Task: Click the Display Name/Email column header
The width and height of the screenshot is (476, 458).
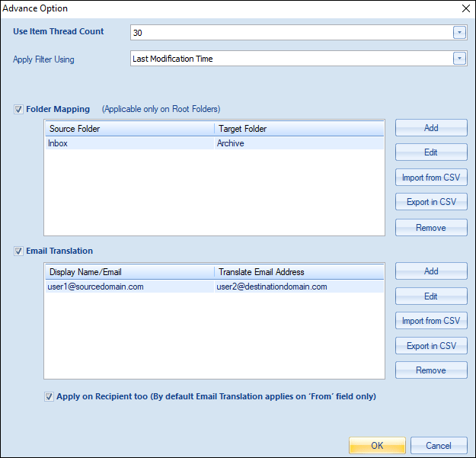Action: pyautogui.click(x=129, y=272)
